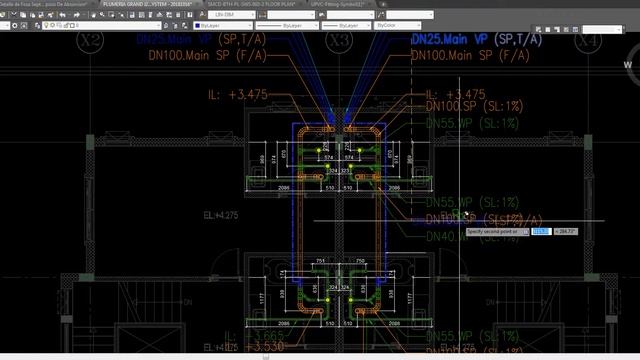Open Workspace Settings gear icon
This screenshot has height=360, width=640.
coord(15,25)
